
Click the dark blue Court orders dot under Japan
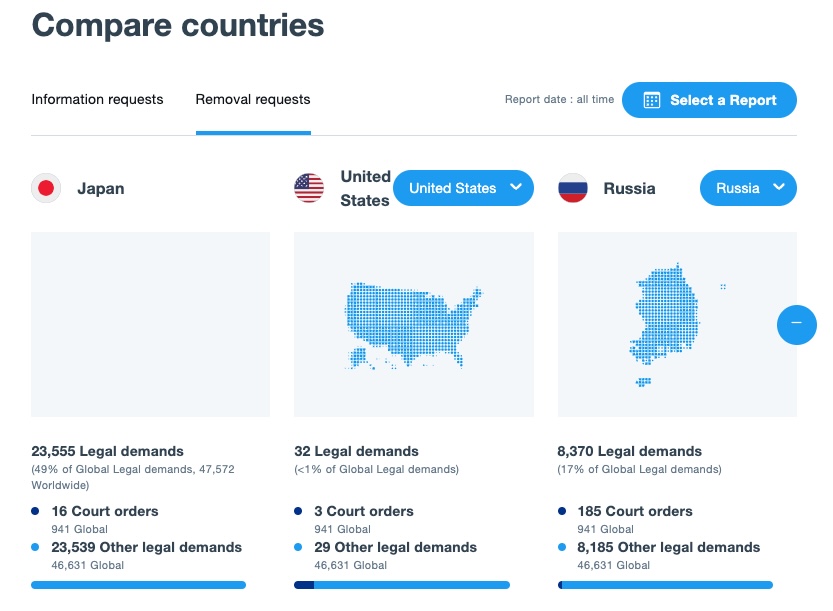[37, 511]
